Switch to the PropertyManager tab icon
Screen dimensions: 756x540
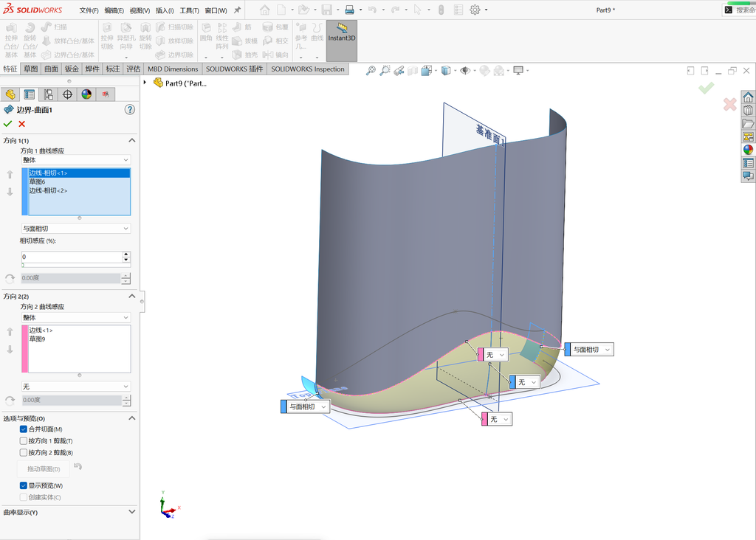click(x=30, y=94)
